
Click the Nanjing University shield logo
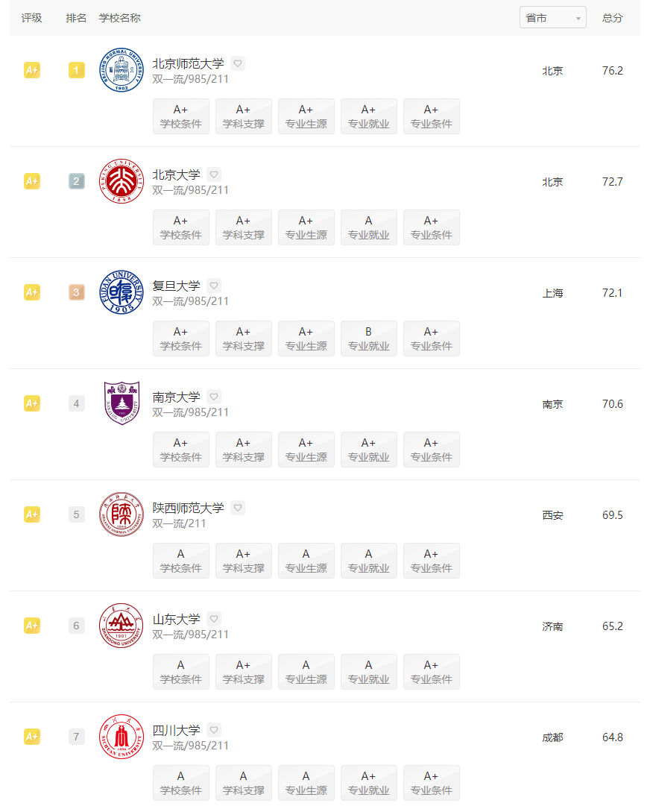(122, 403)
